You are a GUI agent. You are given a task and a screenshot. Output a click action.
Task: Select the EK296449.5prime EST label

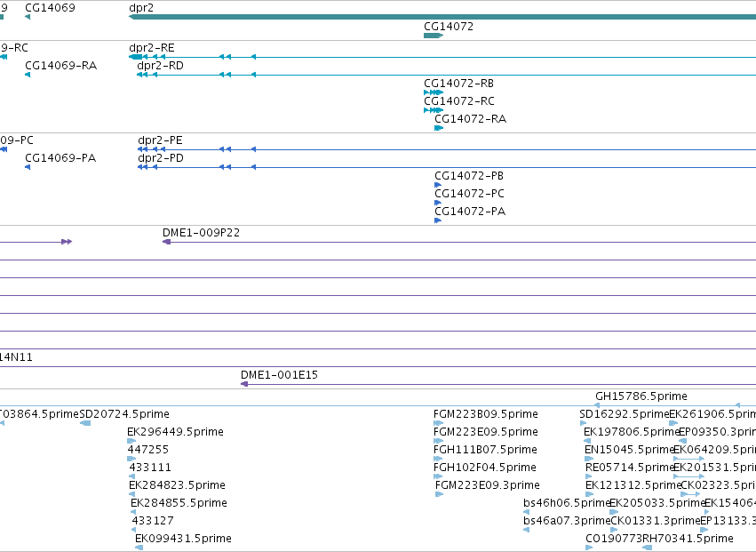tap(175, 432)
